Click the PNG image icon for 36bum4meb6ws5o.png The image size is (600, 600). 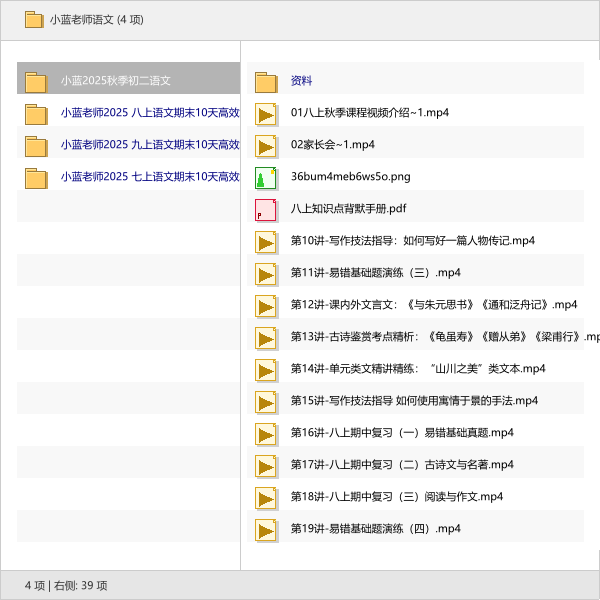coord(266,177)
